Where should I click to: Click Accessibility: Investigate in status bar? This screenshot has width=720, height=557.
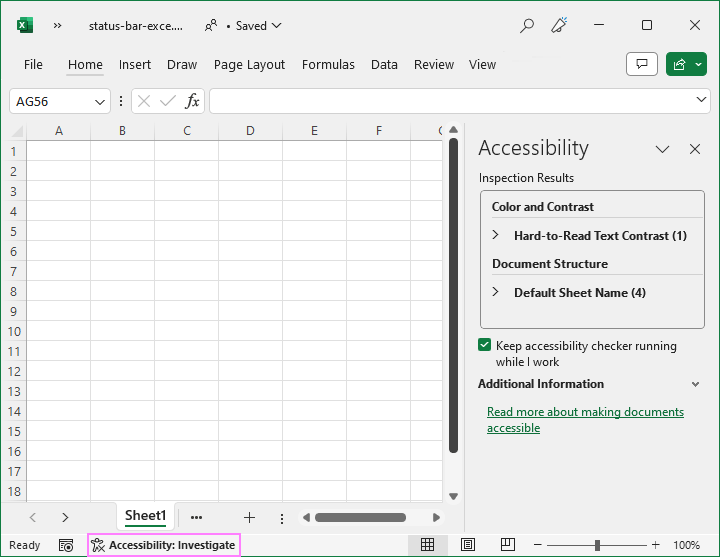tap(164, 545)
